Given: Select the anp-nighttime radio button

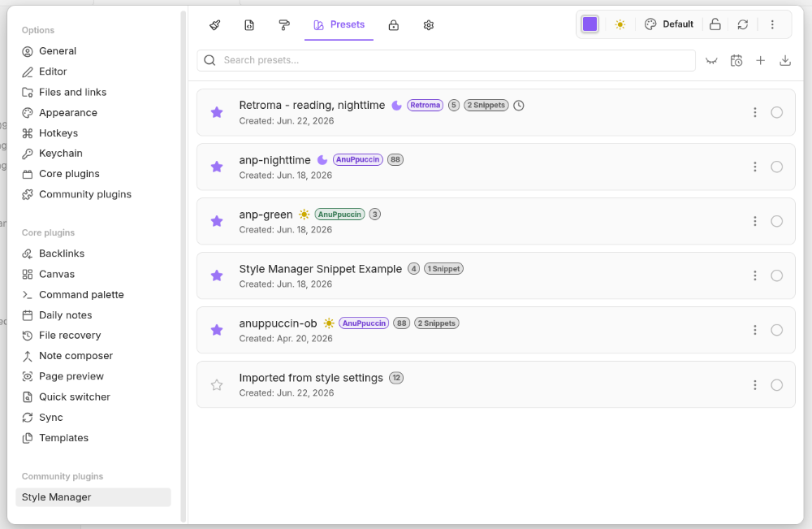Looking at the screenshot, I should 777,167.
